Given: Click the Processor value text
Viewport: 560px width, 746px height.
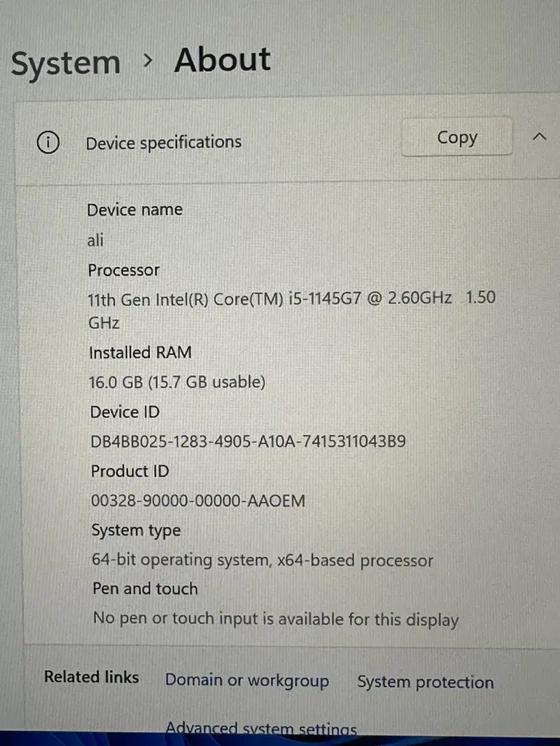Looking at the screenshot, I should [x=292, y=310].
